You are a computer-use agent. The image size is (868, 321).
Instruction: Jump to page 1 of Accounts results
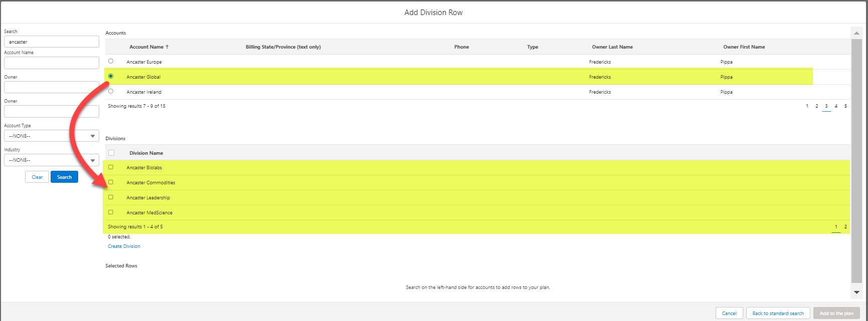coord(807,106)
